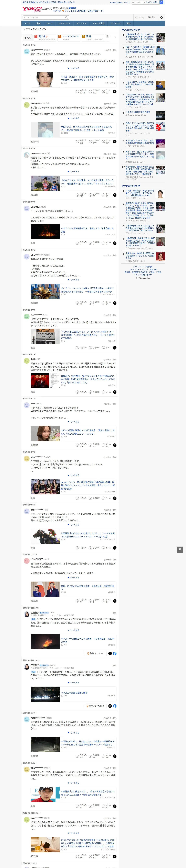
Task: Share cho's NHK comment on X
Action: [115, 498]
